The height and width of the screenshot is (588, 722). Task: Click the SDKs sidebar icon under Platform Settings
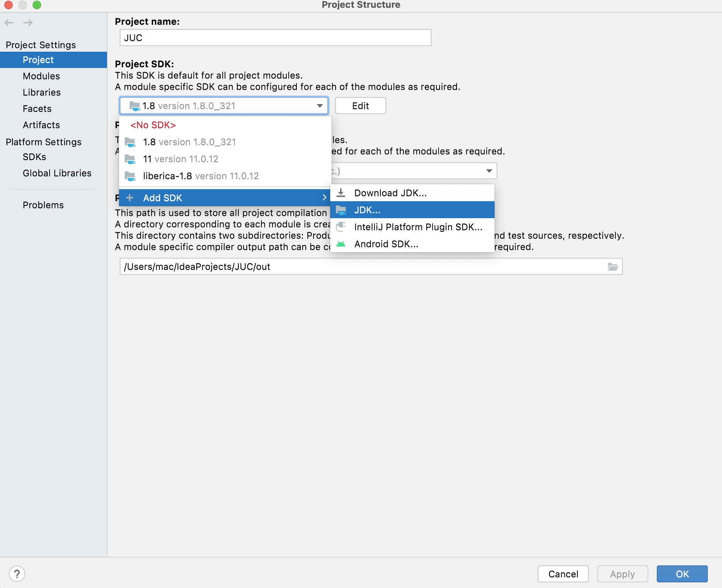click(34, 157)
